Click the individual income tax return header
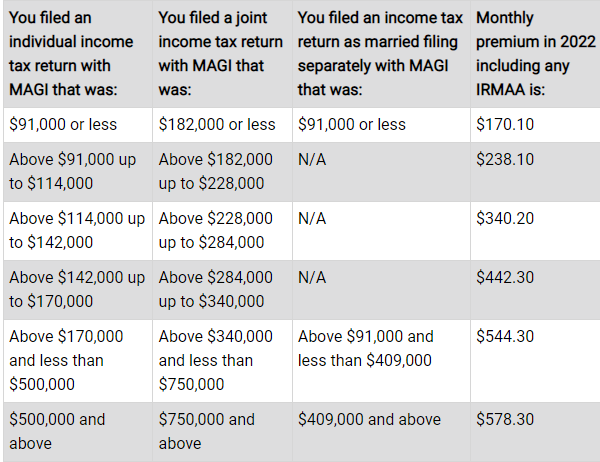Image resolution: width=600 pixels, height=462 pixels. [78, 54]
